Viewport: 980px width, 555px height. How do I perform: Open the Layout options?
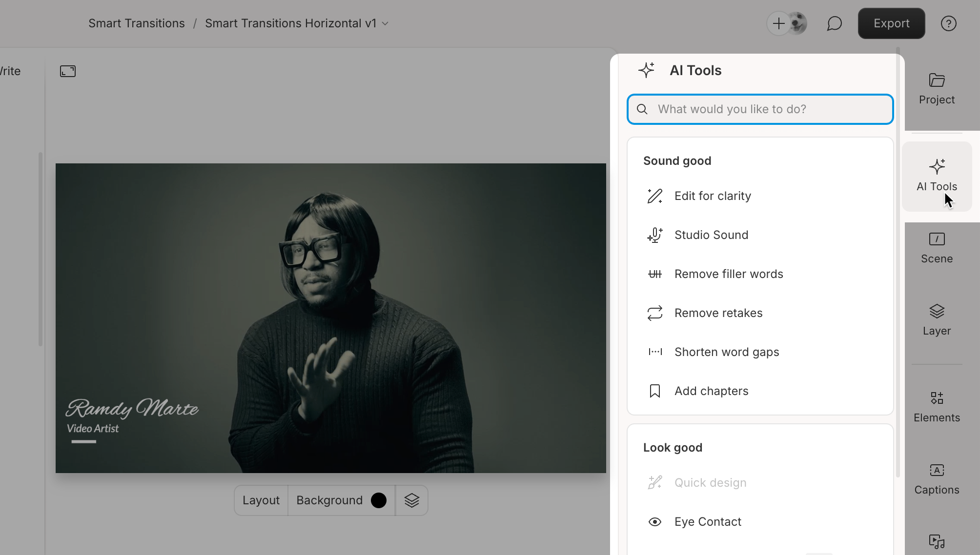click(x=261, y=500)
